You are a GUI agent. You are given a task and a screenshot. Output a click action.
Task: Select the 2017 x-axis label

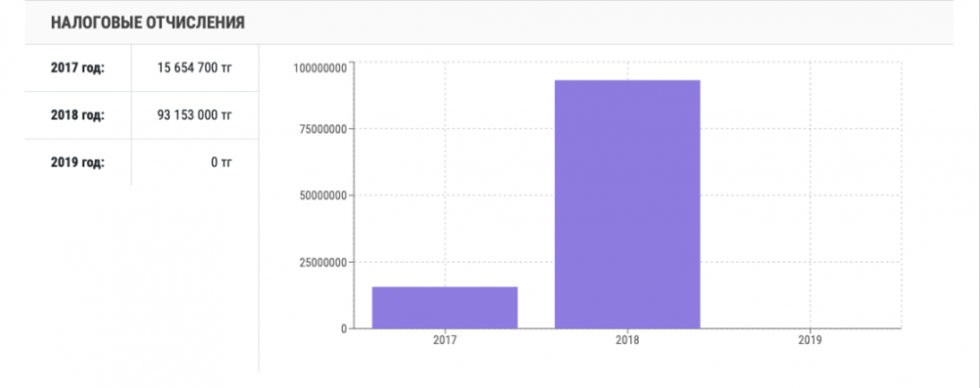pyautogui.click(x=445, y=341)
